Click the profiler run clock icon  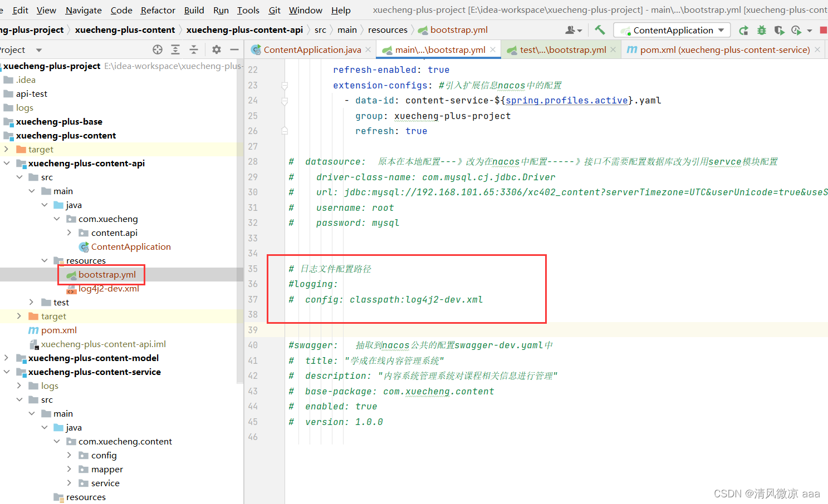click(796, 30)
